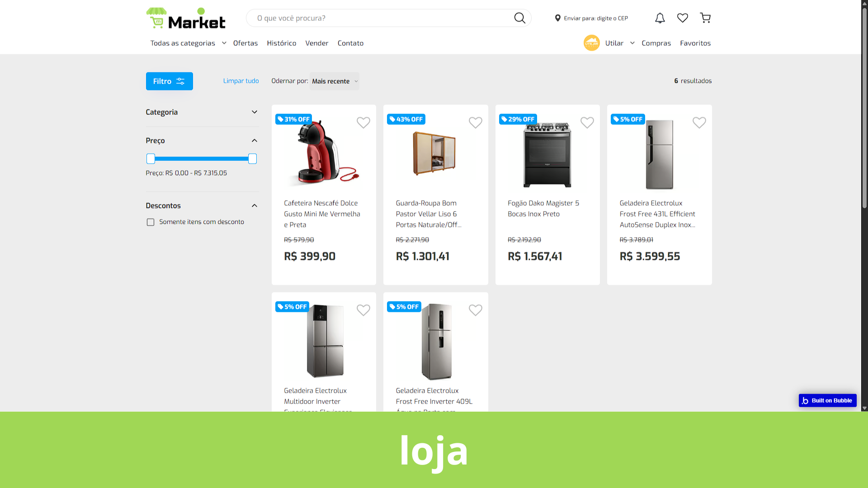Screen dimensions: 868x488
Task: Enable Somente itens com desconto checkbox
Action: coord(151,222)
